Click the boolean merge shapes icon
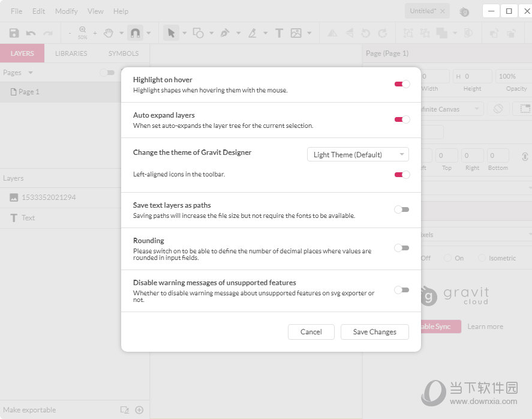Viewport: 532px width, 419px height. [442, 33]
